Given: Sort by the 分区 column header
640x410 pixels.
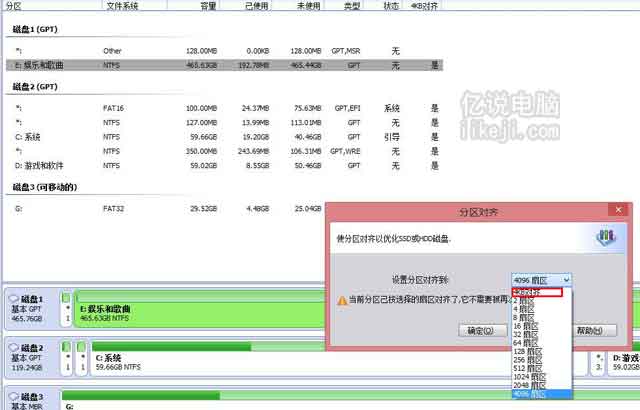Looking at the screenshot, I should click(x=52, y=5).
